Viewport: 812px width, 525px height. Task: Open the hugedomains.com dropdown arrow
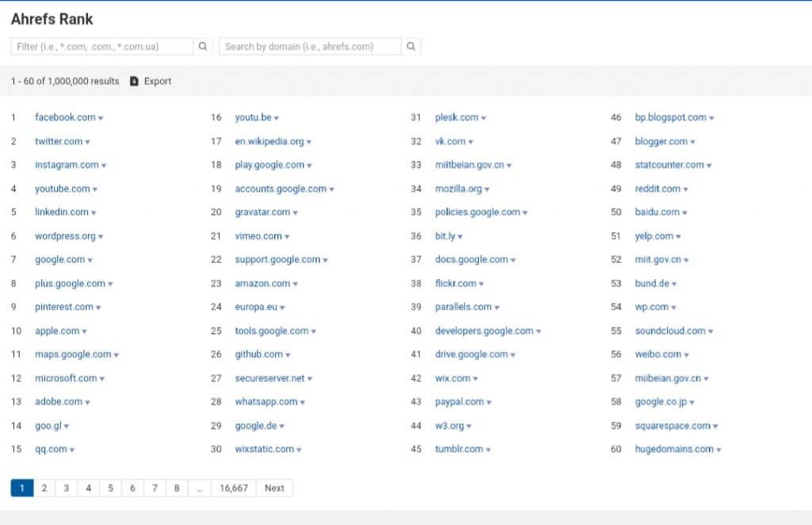718,450
